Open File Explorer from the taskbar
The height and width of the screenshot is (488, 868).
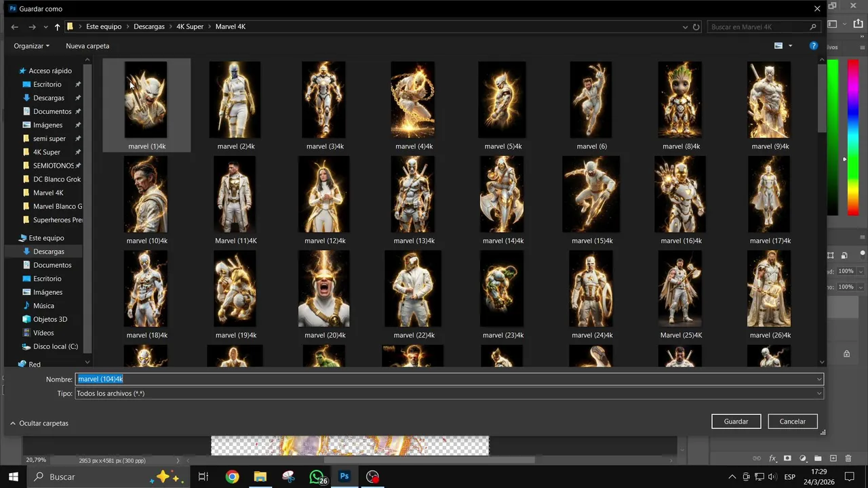[x=260, y=476]
